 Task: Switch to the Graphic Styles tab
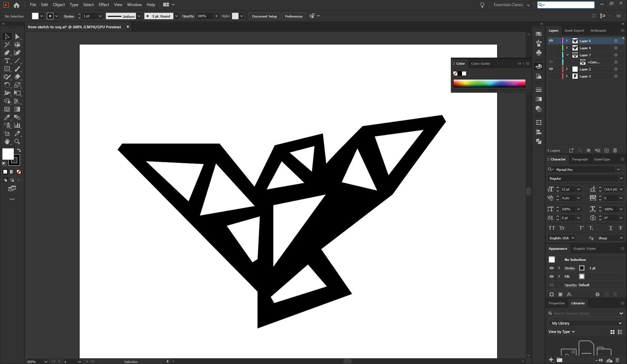click(584, 249)
